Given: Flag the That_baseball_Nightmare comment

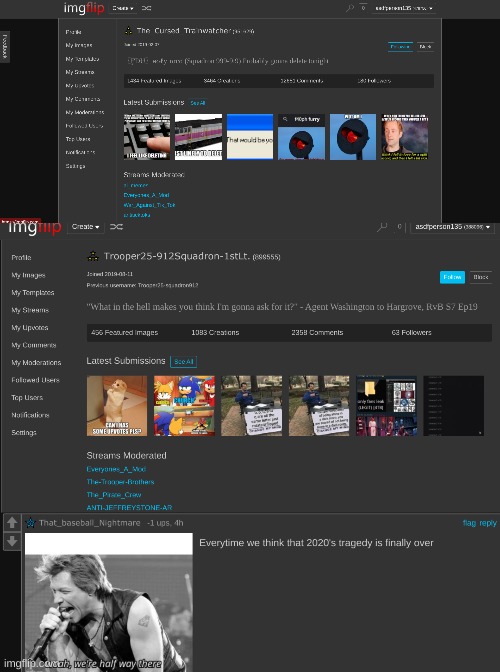Looking at the screenshot, I should click(x=469, y=523).
